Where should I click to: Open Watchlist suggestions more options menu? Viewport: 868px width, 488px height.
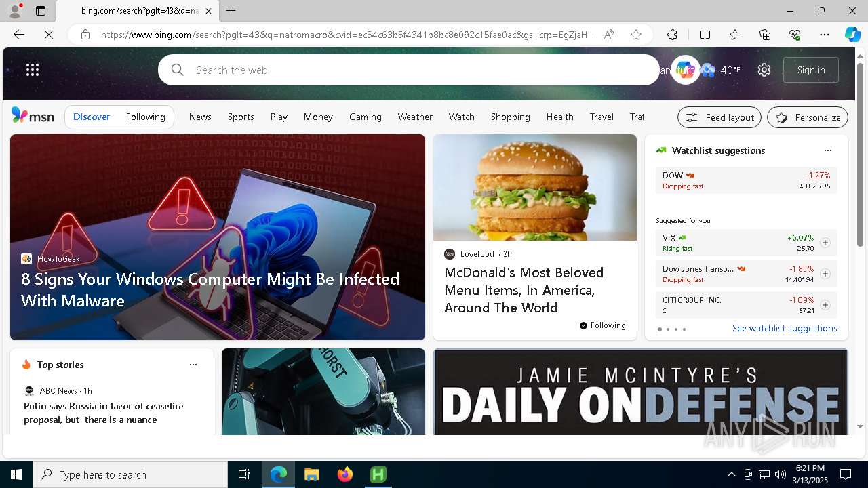pos(827,150)
